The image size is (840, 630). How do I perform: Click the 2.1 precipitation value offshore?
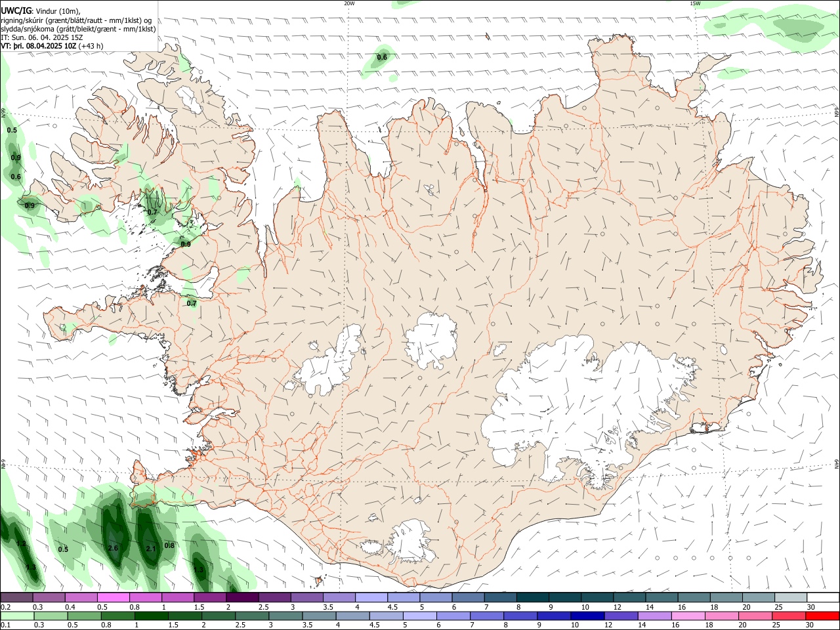(x=151, y=549)
